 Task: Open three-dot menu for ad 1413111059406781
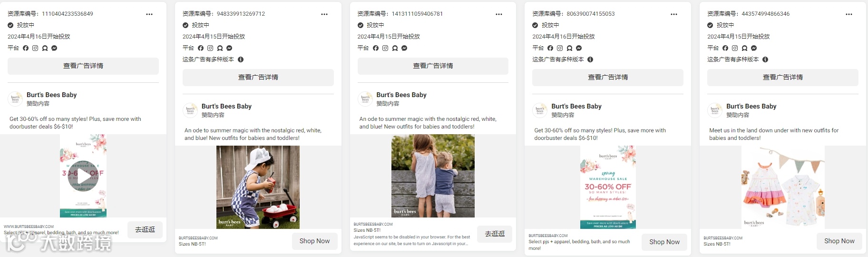(x=499, y=14)
